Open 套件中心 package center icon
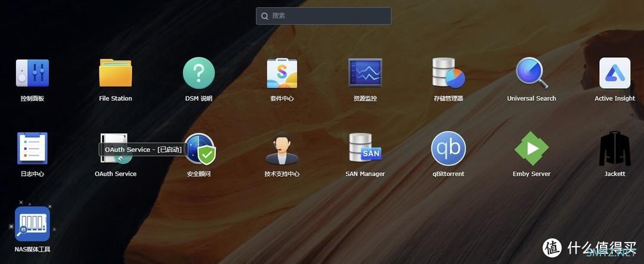 pos(281,73)
